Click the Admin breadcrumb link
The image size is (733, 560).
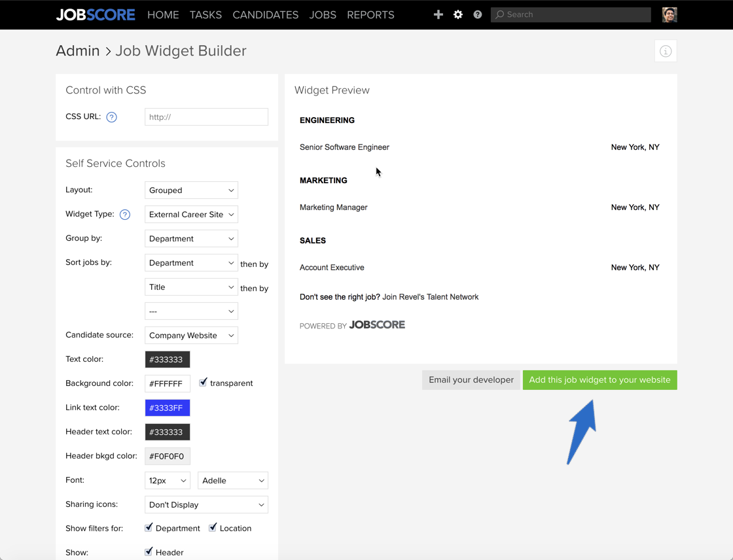[78, 50]
